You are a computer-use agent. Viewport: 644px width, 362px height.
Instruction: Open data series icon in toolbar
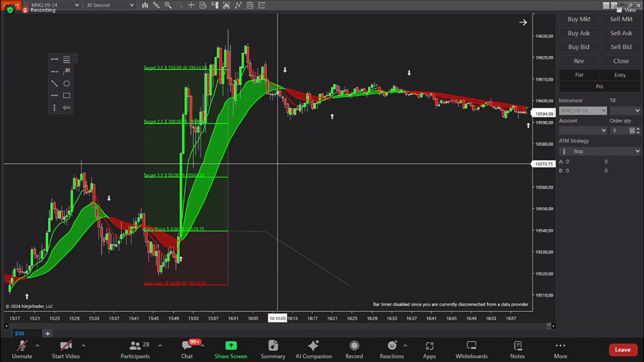click(x=226, y=5)
